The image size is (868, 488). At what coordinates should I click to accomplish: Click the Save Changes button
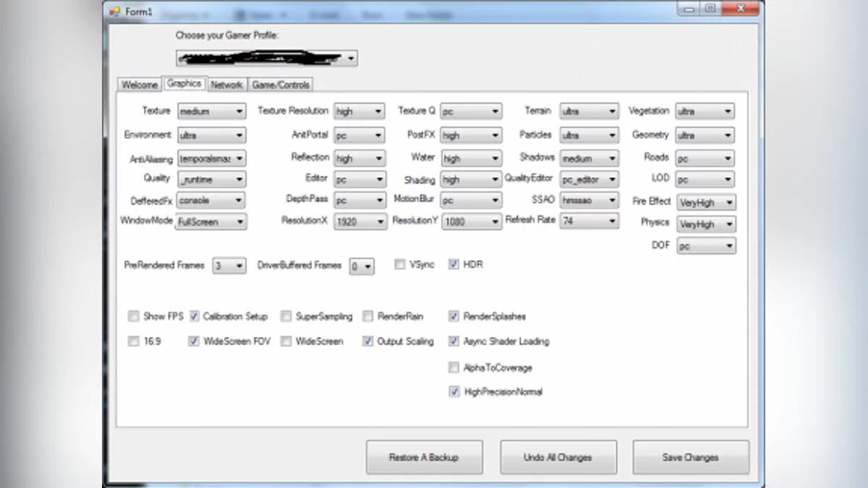coord(691,458)
